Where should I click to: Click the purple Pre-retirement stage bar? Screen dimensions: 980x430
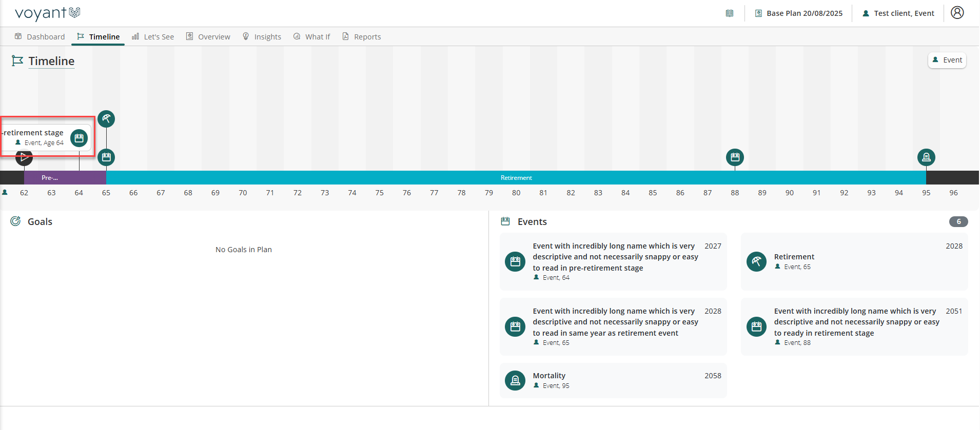point(65,178)
